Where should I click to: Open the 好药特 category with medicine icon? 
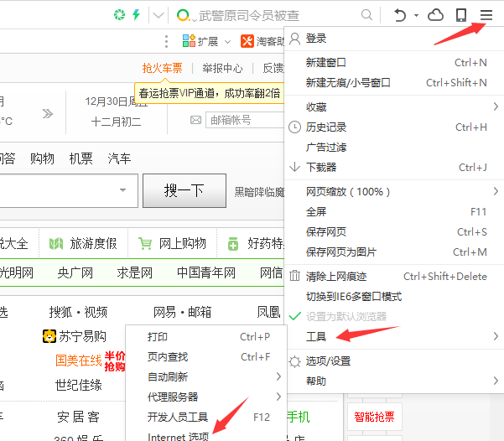click(256, 244)
